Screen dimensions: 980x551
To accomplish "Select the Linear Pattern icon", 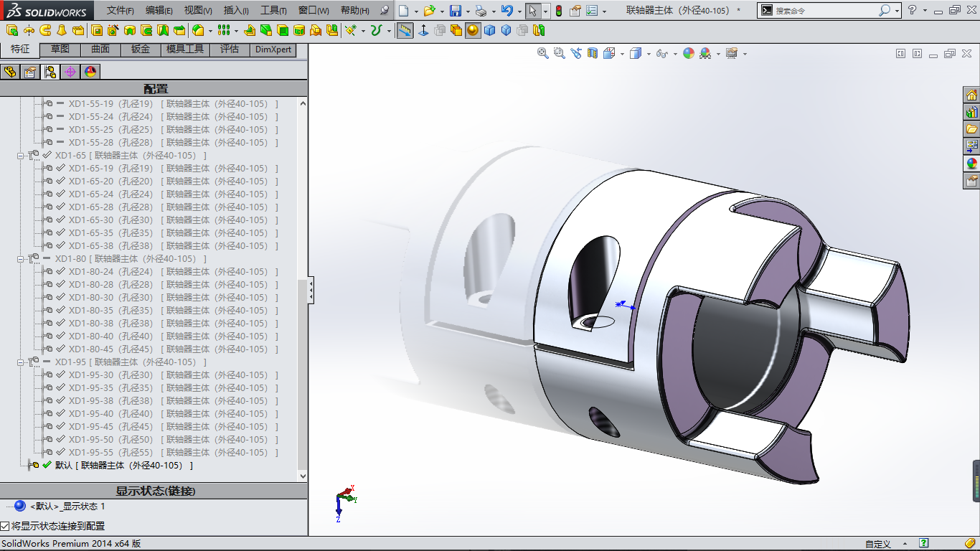I will [224, 31].
